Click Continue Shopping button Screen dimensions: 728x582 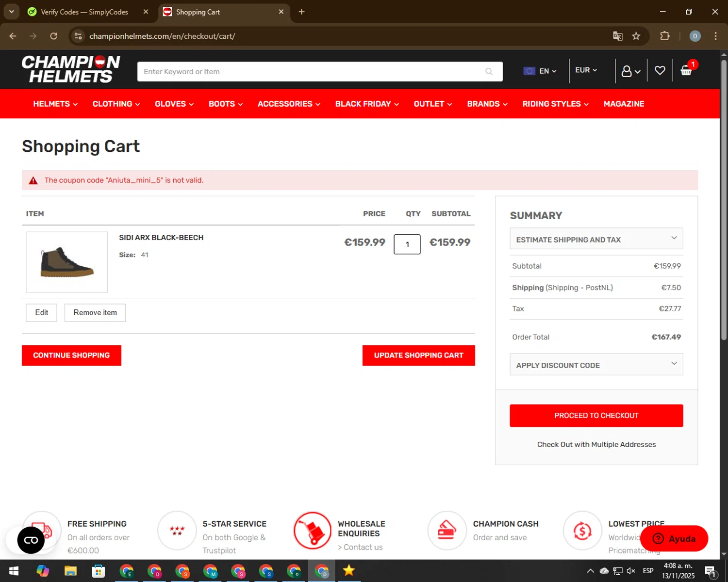click(x=71, y=356)
